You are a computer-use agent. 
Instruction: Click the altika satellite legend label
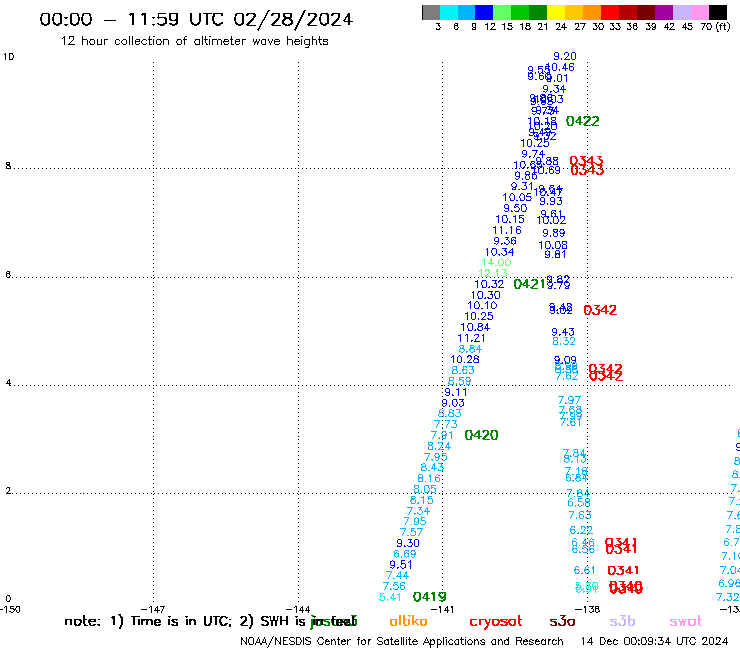[x=408, y=621]
